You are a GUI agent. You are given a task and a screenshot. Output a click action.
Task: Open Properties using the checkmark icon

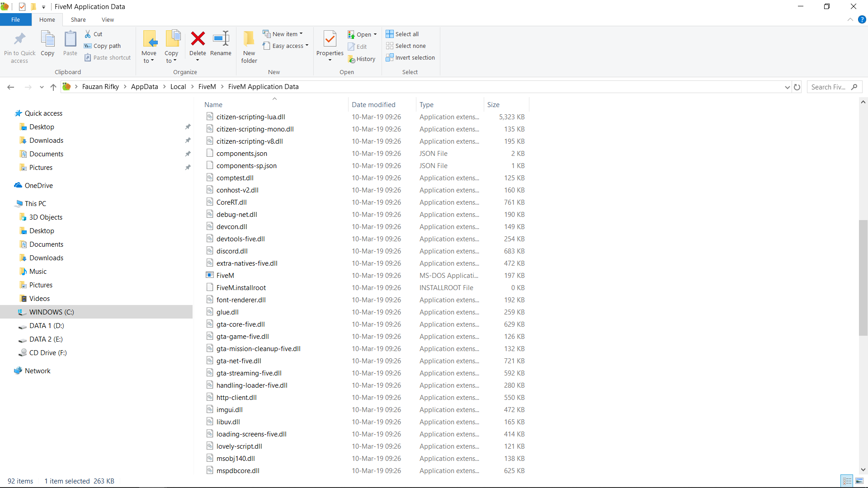(330, 39)
